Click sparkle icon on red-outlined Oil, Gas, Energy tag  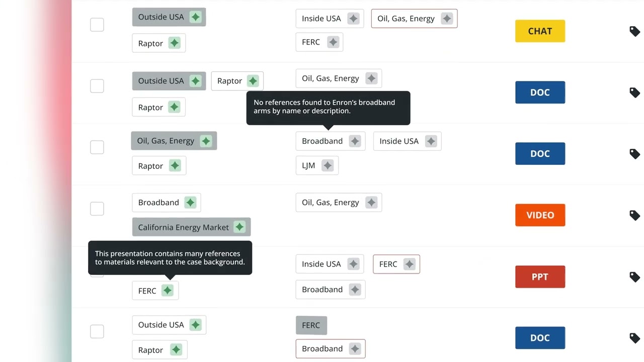(x=447, y=19)
